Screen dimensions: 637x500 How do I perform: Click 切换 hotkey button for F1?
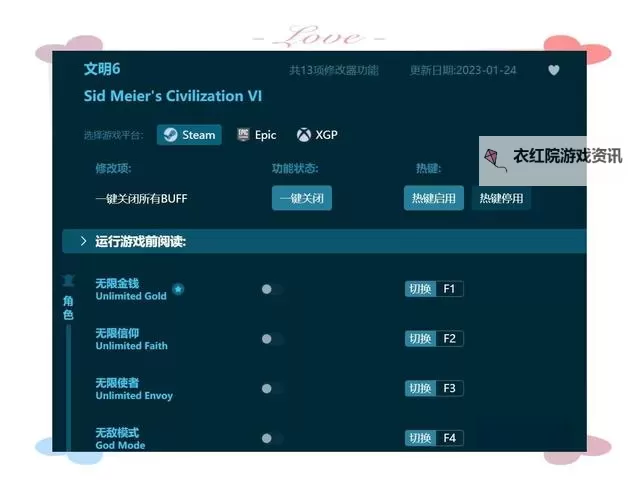click(420, 289)
